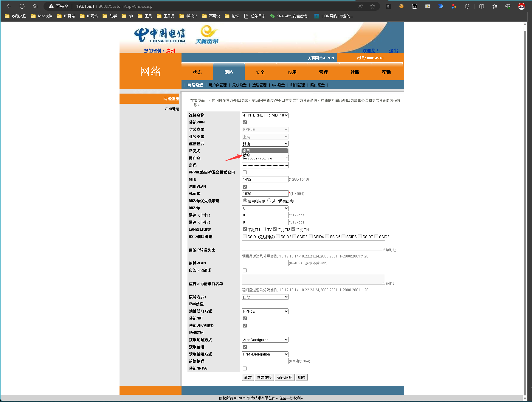Image resolution: width=532 pixels, height=402 pixels.
Task: Click the read aloud icon in address bar
Action: [x=361, y=6]
